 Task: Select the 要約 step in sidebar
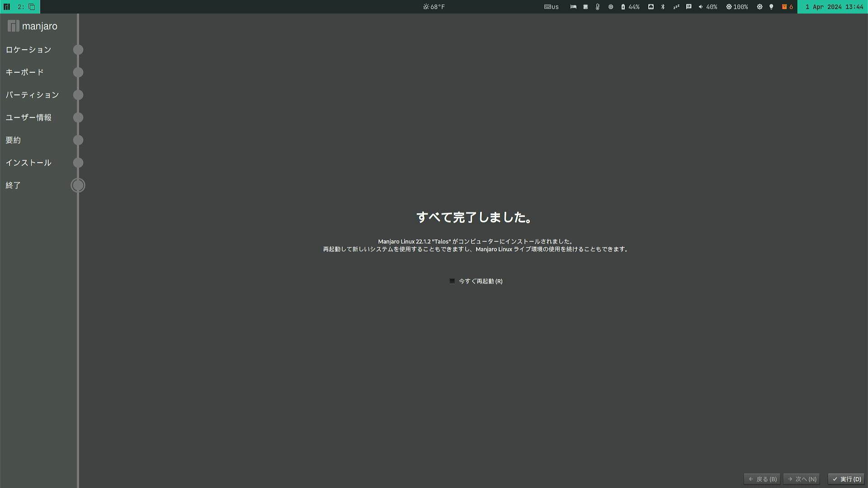[13, 140]
